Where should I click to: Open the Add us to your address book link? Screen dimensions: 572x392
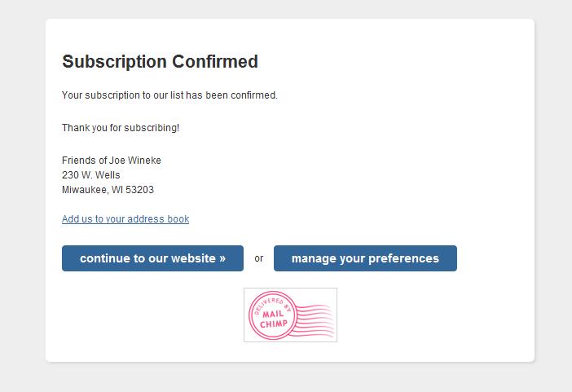point(125,219)
